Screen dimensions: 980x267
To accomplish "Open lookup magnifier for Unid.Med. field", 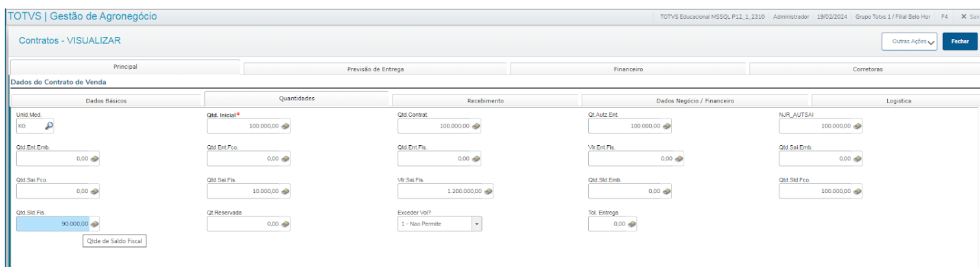I will pos(49,126).
